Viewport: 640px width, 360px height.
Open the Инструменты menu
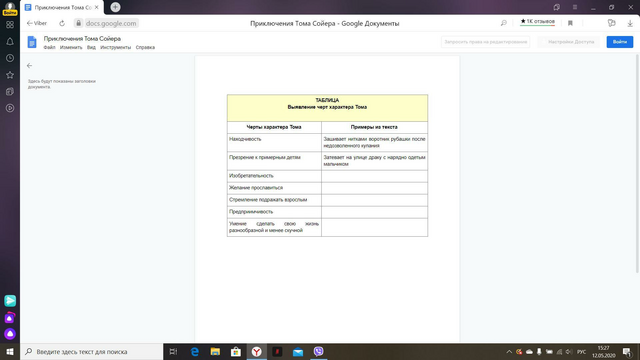(x=116, y=47)
